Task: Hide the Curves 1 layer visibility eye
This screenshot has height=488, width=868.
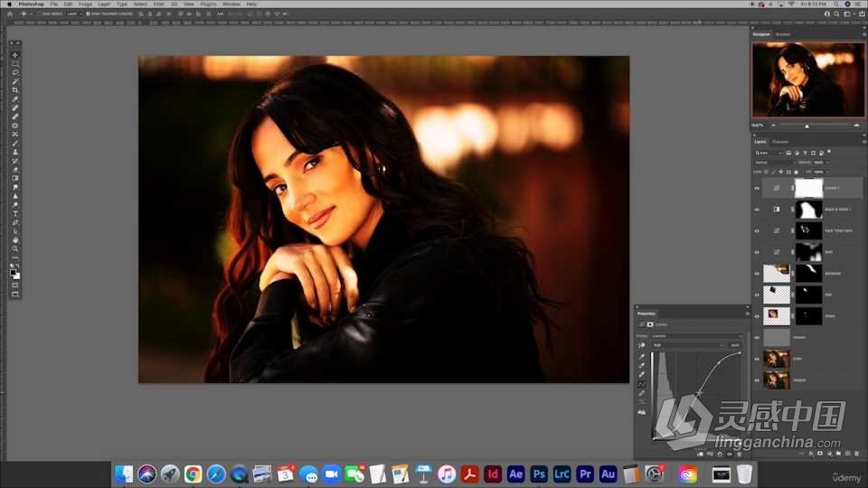Action: pyautogui.click(x=757, y=188)
